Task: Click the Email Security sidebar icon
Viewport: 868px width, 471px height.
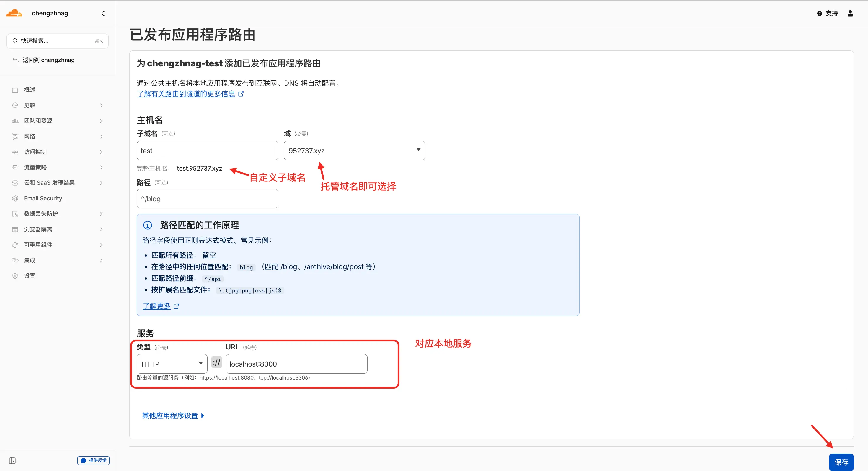Action: [15, 198]
